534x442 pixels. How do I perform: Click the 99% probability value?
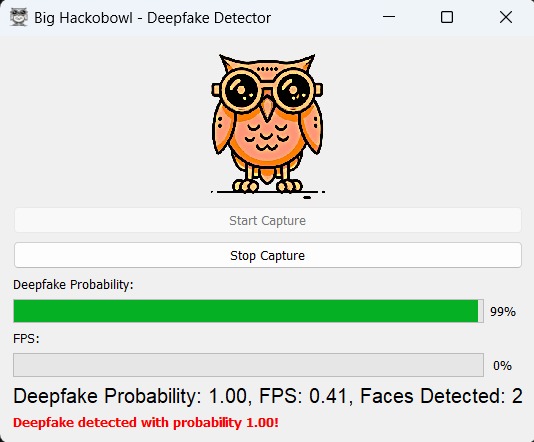503,312
